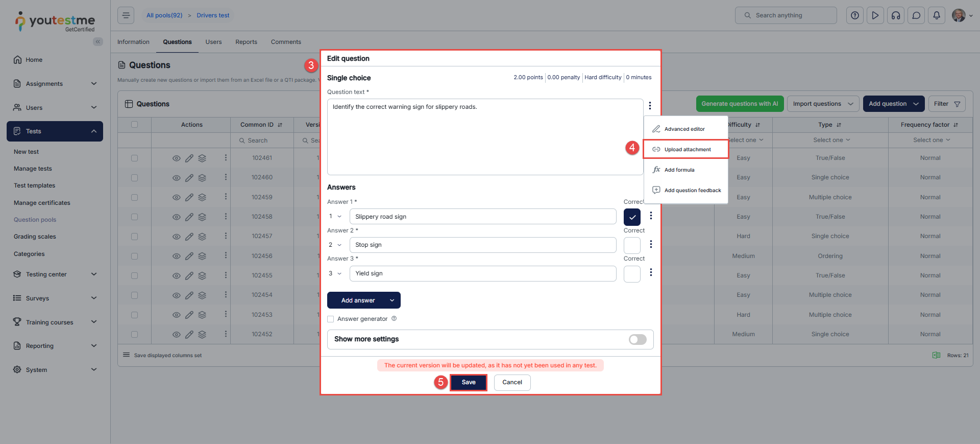
Task: Click the Save button
Action: (468, 382)
